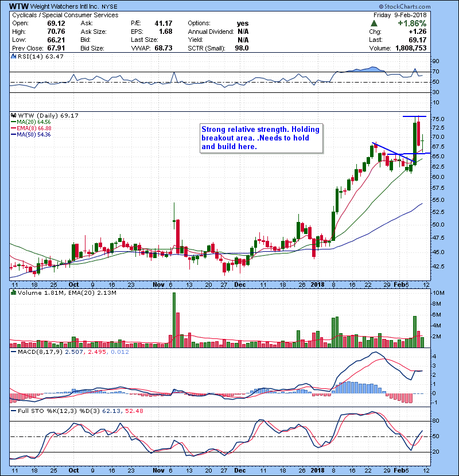Click the SCTR (Small) value 98.0
The width and height of the screenshot is (459, 476).
[x=242, y=48]
